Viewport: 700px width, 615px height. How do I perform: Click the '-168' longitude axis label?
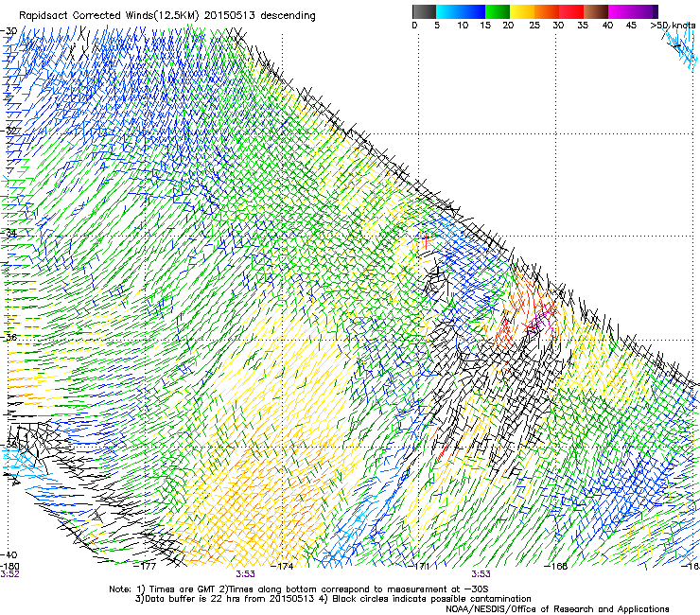[555, 566]
